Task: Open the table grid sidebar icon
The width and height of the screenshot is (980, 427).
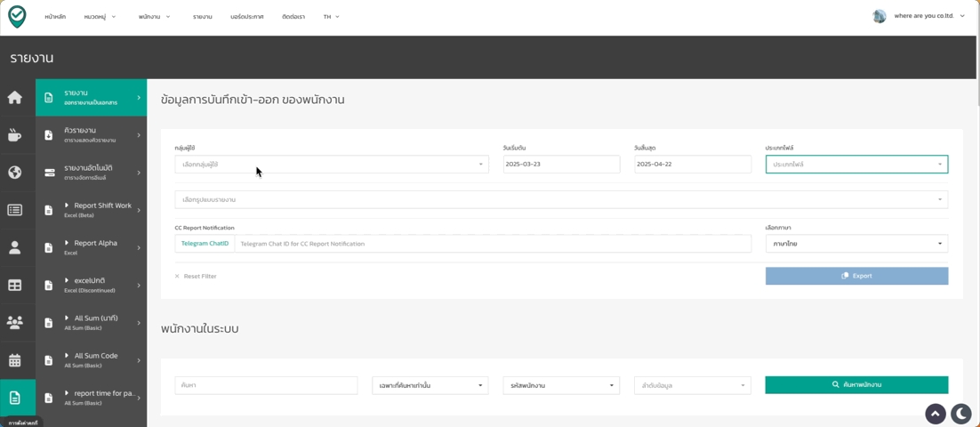Action: coord(15,286)
